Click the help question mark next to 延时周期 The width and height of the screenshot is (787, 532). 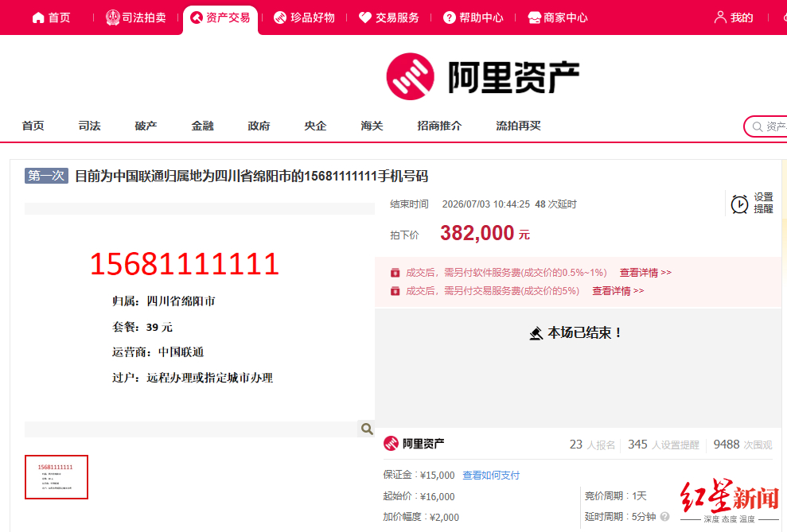pos(664,516)
